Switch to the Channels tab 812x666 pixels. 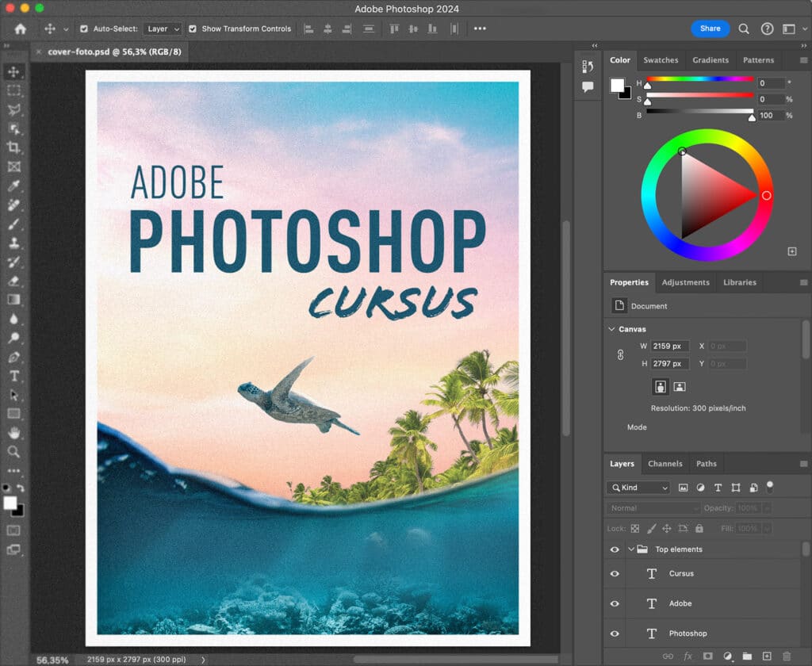click(x=665, y=464)
